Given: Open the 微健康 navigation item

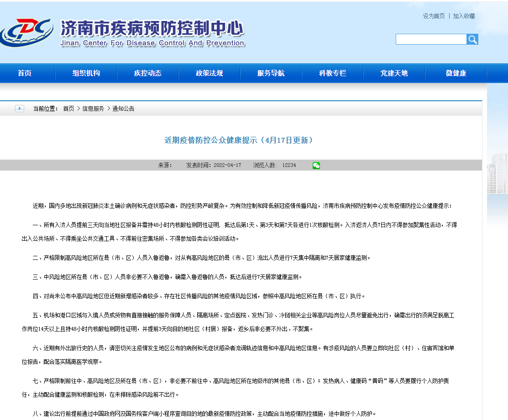Looking at the screenshot, I should [456, 73].
